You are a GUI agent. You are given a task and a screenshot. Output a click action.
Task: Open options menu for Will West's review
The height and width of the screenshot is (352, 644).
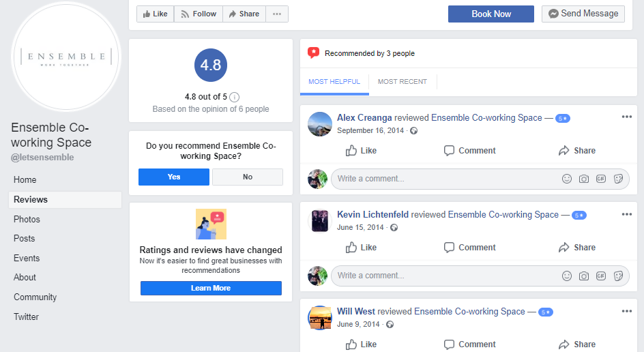[626, 311]
